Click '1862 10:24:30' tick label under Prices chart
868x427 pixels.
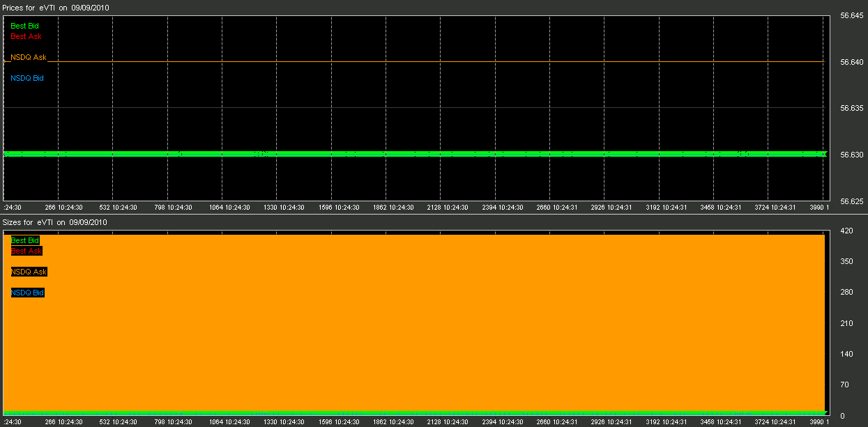point(393,207)
